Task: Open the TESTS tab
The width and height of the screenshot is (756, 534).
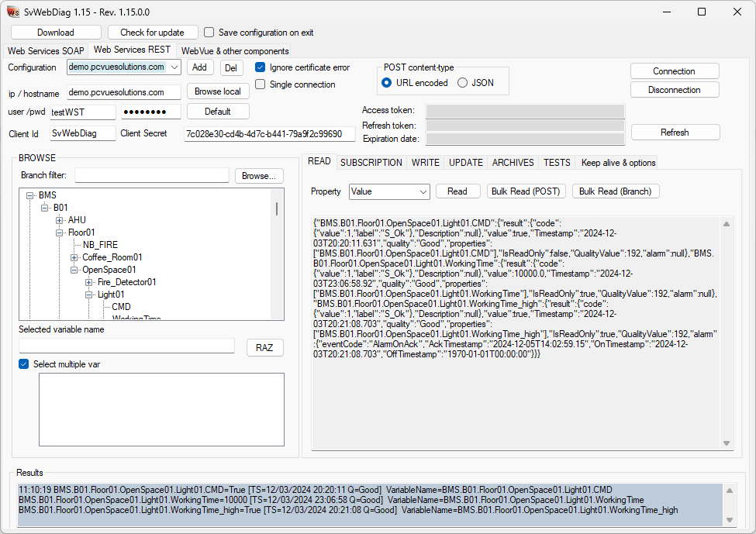Action: point(557,163)
